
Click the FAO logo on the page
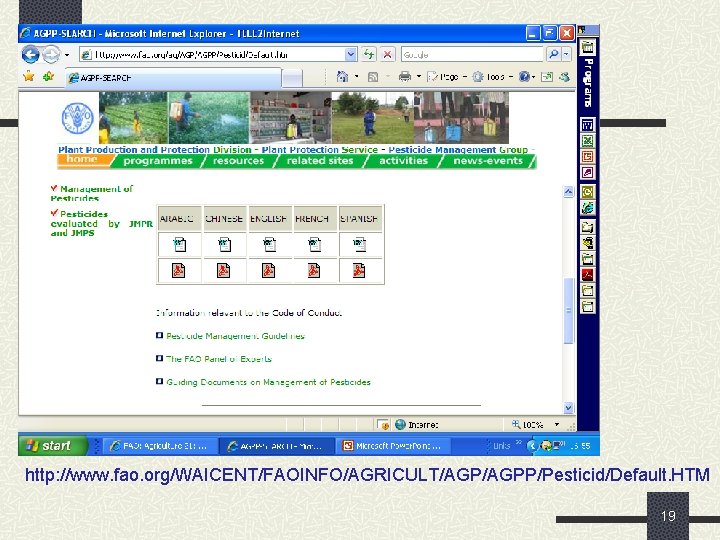(x=78, y=118)
